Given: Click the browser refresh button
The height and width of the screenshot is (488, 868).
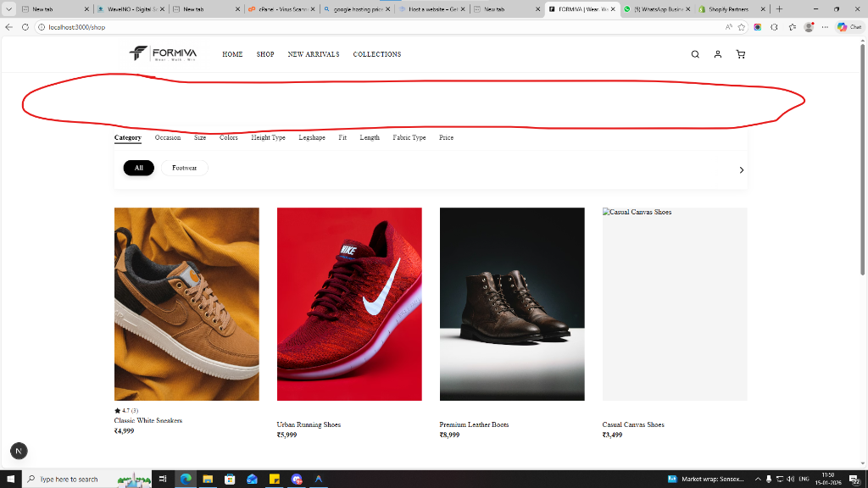Looking at the screenshot, I should [25, 27].
